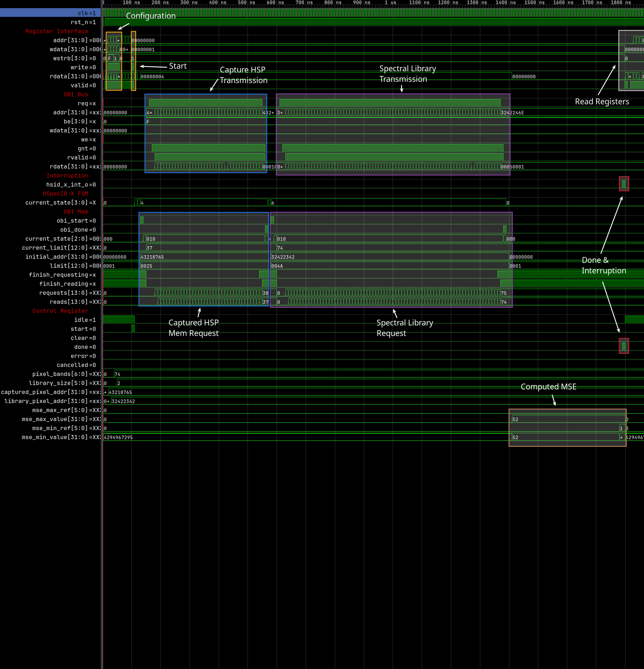The height and width of the screenshot is (669, 644).
Task: Select the obi_done=0 signal
Action: [x=78, y=230]
